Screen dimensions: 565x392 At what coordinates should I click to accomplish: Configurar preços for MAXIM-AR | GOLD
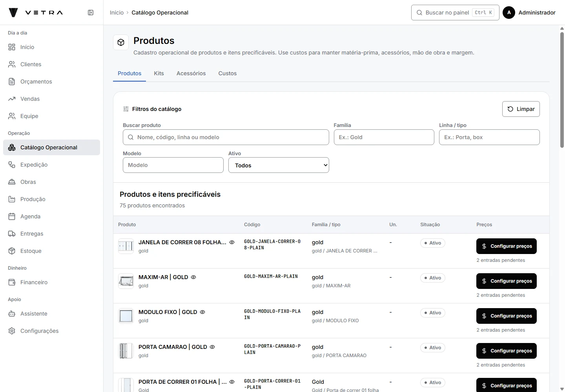pos(507,281)
